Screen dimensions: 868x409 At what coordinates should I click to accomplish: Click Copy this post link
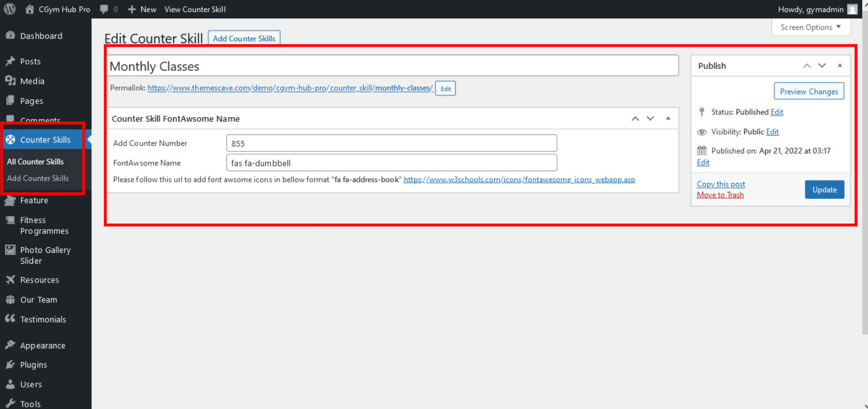721,184
